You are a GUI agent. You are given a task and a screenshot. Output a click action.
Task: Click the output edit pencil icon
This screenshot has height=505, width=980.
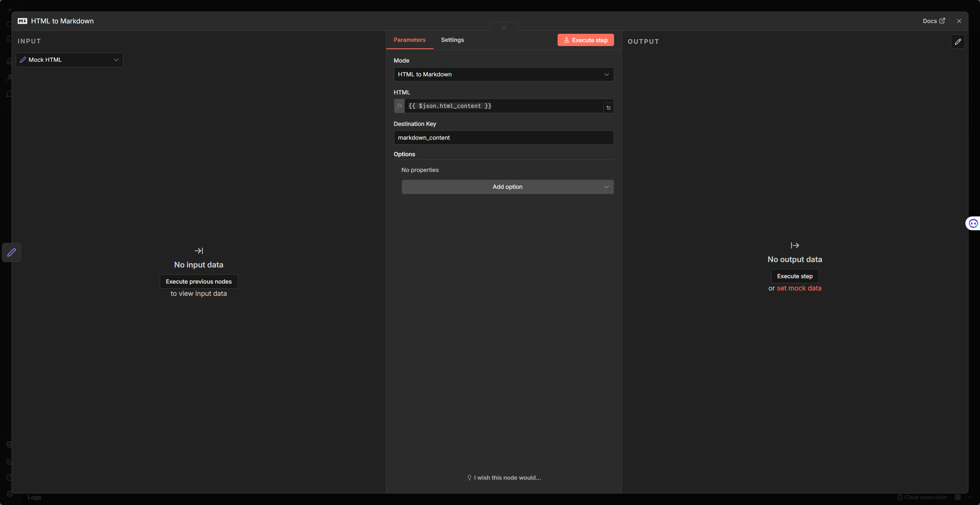tap(958, 41)
